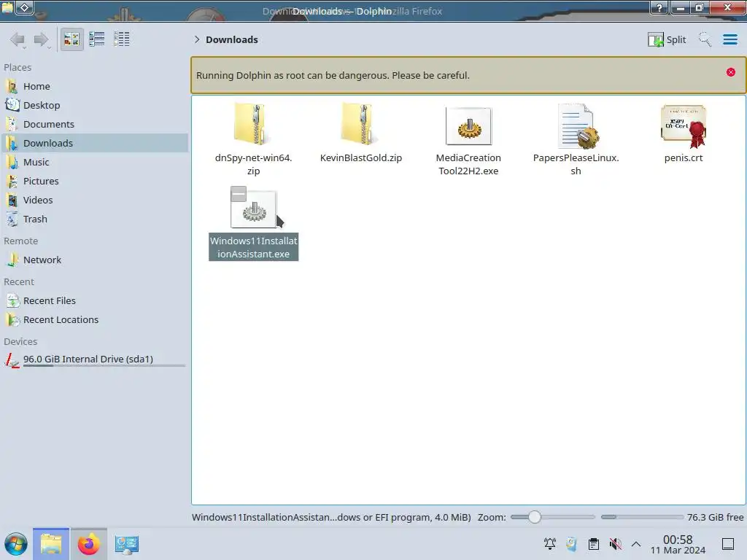Viewport: 747px width, 560px height.
Task: Select the dnSpy-net-win64.zip archive icon
Action: (x=253, y=125)
